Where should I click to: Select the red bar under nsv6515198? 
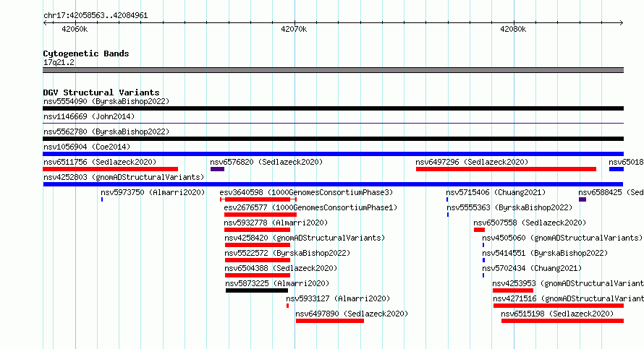562,321
